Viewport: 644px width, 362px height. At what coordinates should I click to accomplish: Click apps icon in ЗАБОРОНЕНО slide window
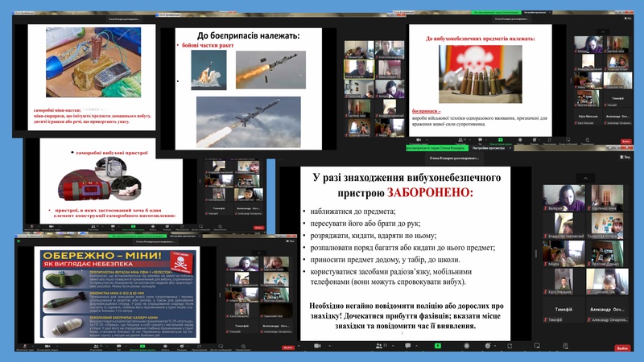510,346
